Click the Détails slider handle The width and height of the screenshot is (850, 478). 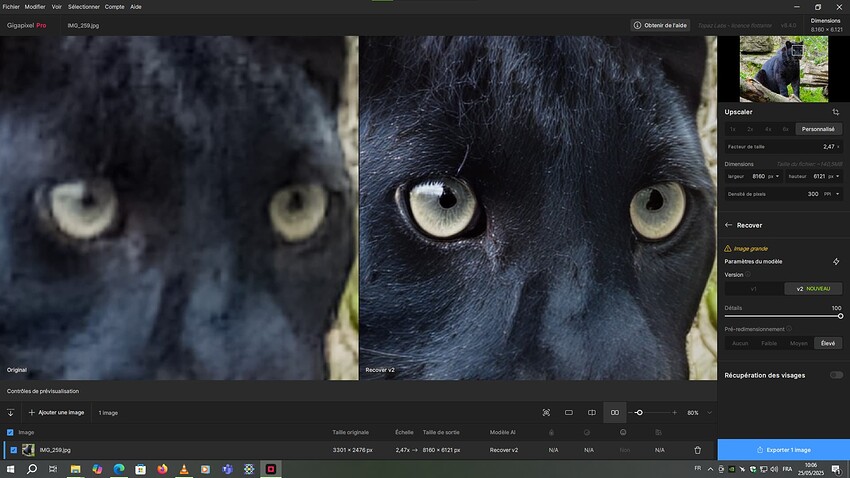[x=840, y=316]
